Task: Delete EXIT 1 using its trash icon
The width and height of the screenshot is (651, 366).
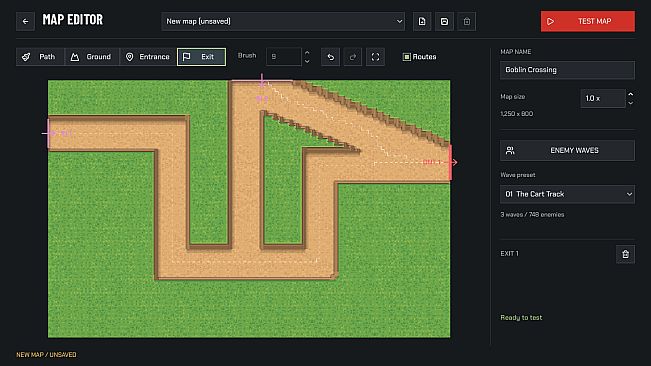Action: pos(625,254)
